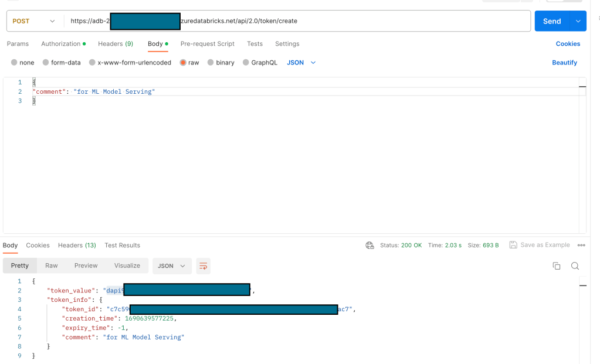Viewport: 600px width, 364px height.
Task: Click the search response magnifier icon
Action: pos(575,266)
